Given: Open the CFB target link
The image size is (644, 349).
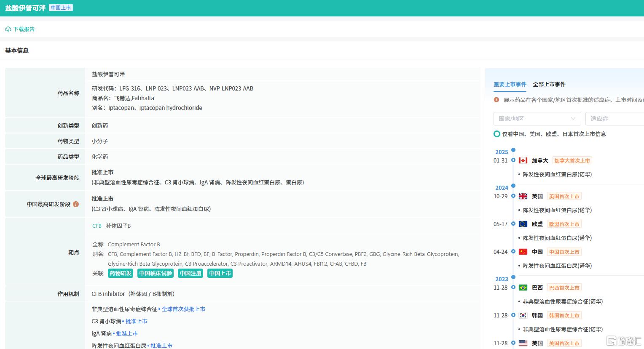Looking at the screenshot, I should pyautogui.click(x=97, y=226).
